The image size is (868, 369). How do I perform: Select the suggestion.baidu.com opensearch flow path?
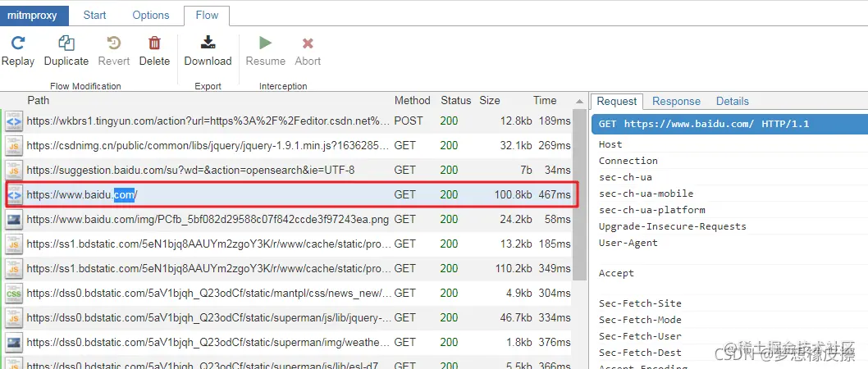(x=190, y=170)
